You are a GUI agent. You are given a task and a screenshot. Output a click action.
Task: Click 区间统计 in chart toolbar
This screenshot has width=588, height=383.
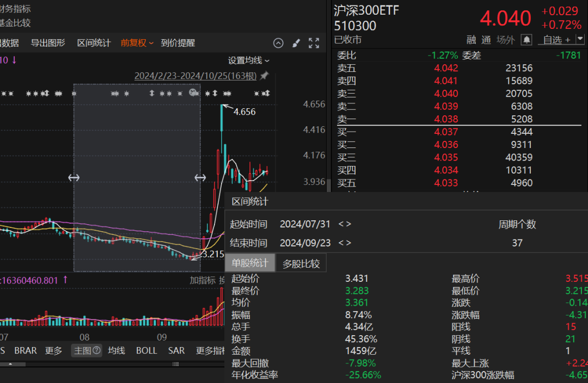point(94,43)
